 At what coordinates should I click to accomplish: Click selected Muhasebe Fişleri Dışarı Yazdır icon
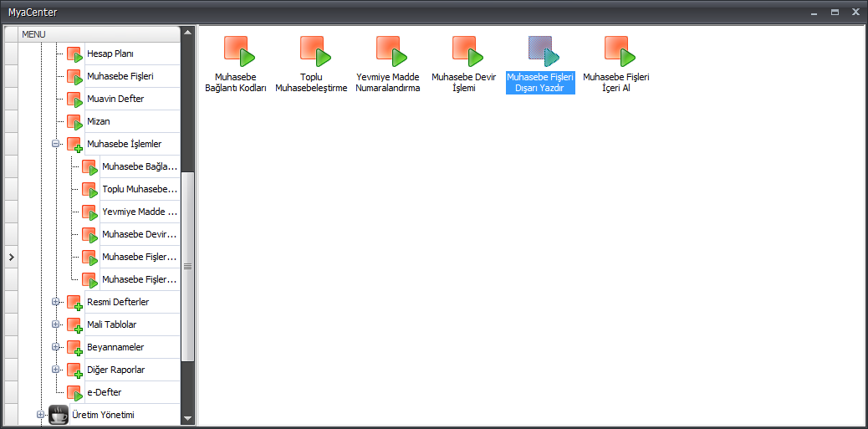click(544, 51)
